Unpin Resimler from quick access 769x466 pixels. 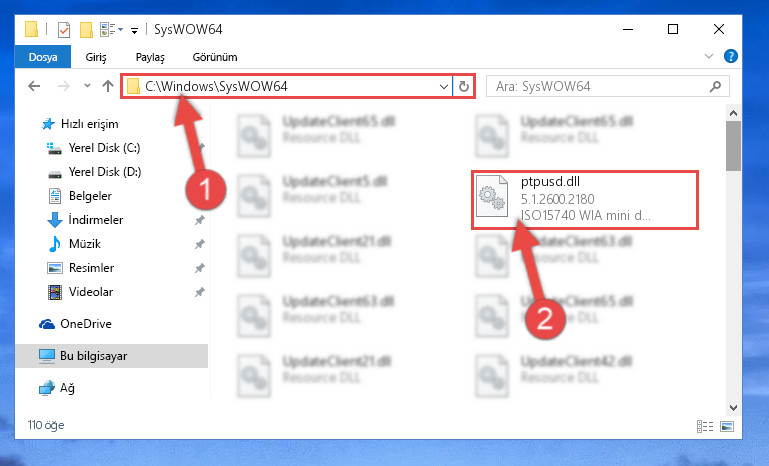200,268
